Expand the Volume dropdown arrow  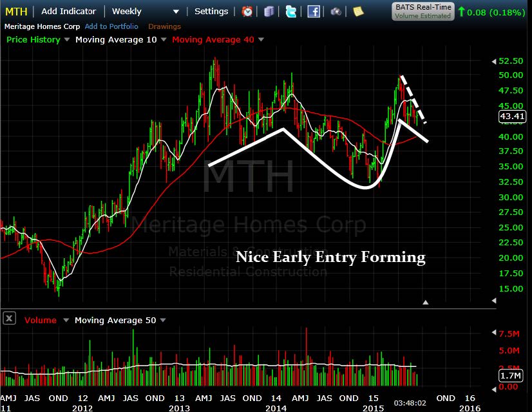point(66,320)
